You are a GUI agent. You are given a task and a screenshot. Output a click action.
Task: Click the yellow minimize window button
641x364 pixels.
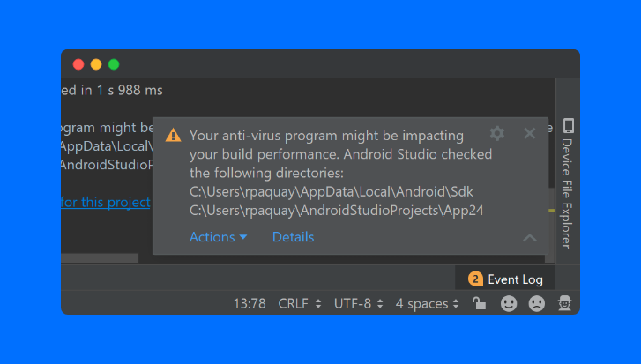[96, 64]
